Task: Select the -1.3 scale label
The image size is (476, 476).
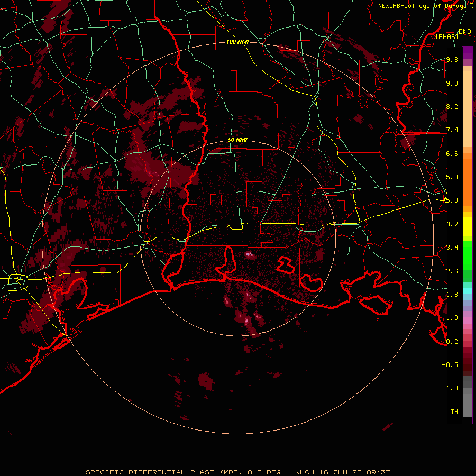Action: click(450, 389)
